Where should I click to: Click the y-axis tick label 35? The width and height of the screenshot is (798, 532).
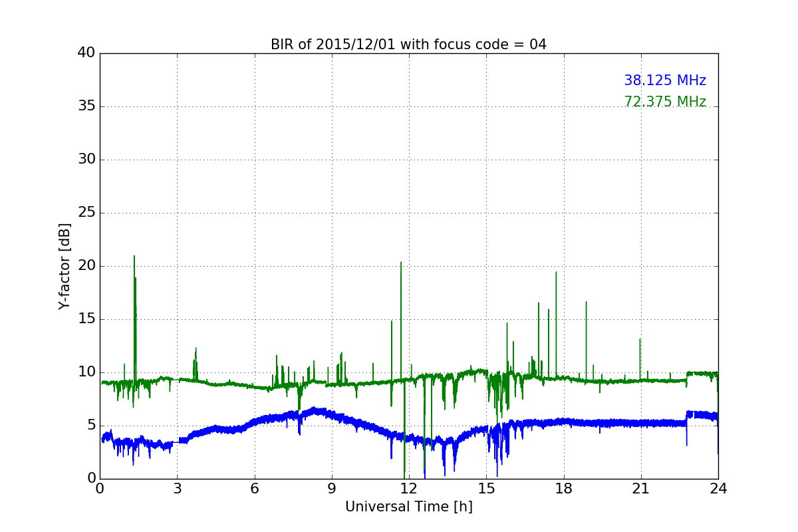(86, 106)
